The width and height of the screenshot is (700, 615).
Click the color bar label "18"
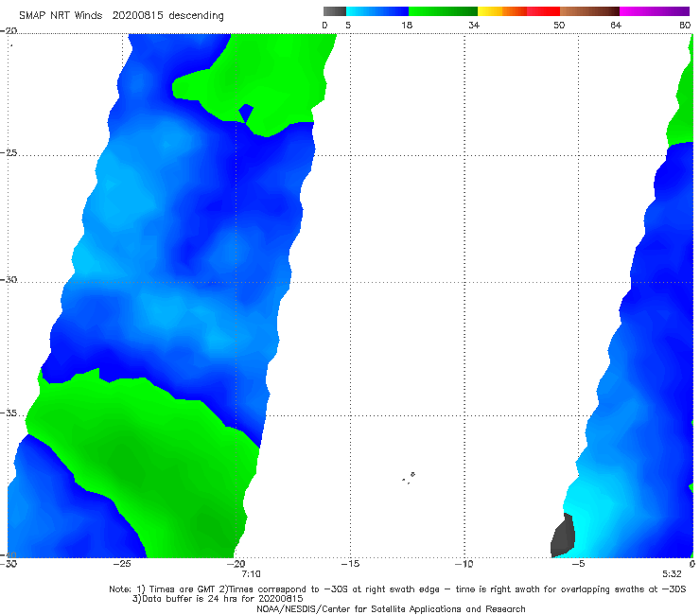tap(407, 26)
